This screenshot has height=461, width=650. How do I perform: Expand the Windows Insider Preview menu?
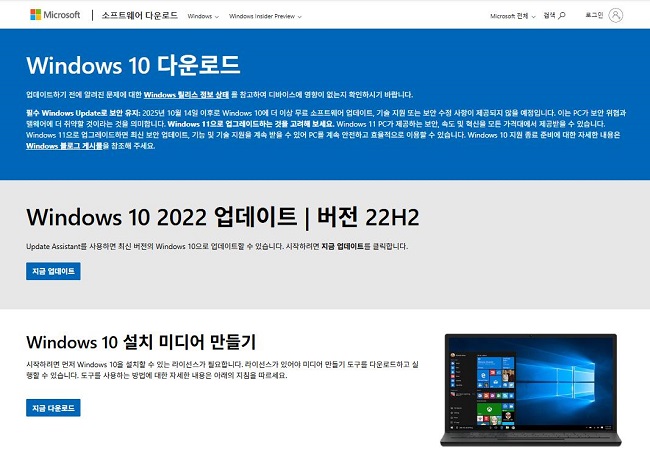265,16
